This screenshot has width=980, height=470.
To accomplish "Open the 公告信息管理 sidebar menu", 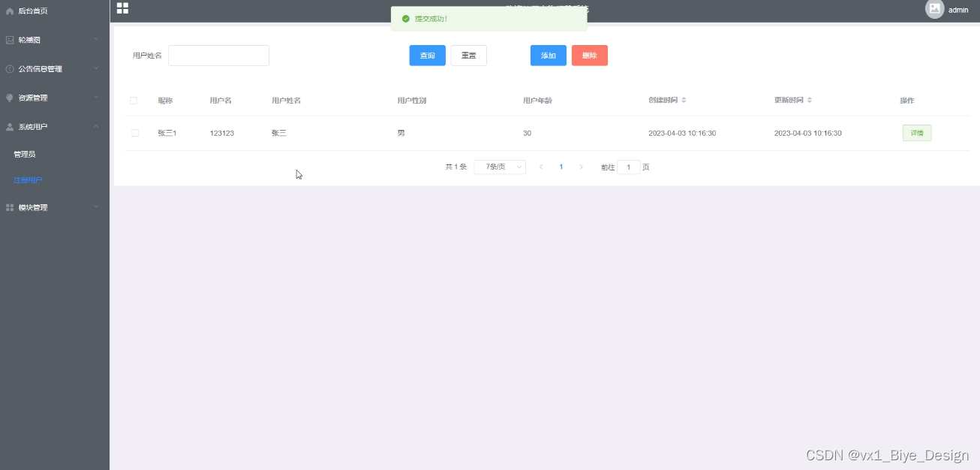I will coord(55,69).
